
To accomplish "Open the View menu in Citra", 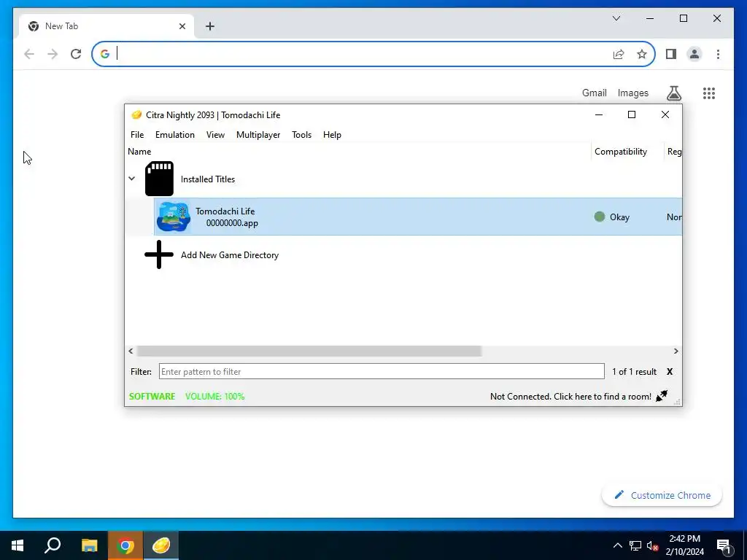I will pyautogui.click(x=215, y=135).
